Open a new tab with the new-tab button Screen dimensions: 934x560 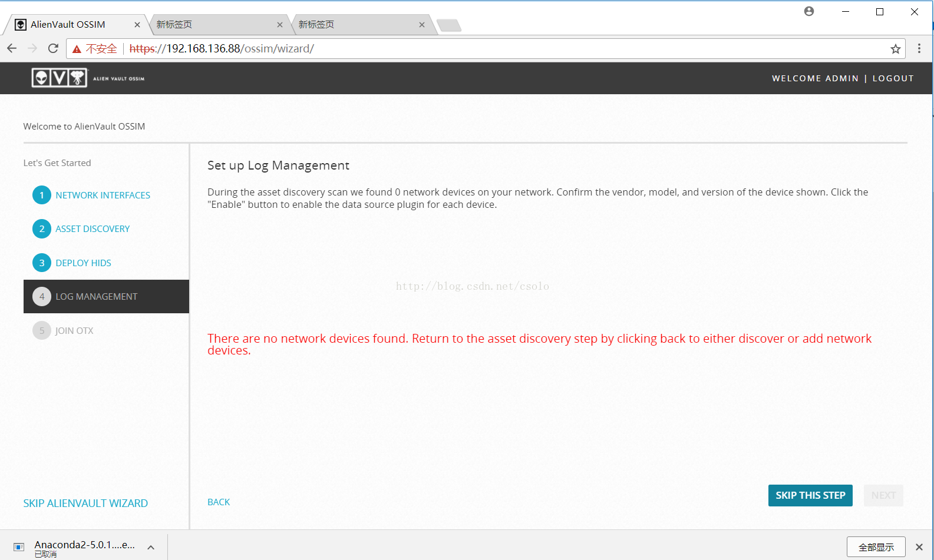(449, 25)
